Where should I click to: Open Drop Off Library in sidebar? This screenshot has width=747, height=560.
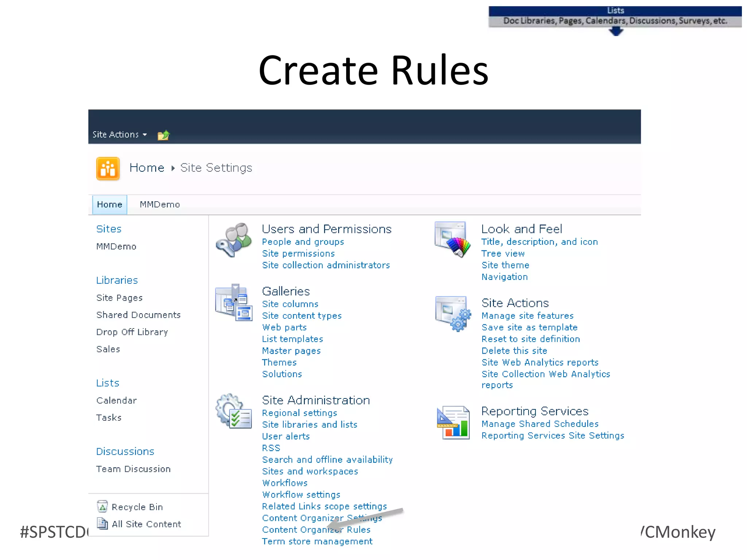tap(132, 332)
